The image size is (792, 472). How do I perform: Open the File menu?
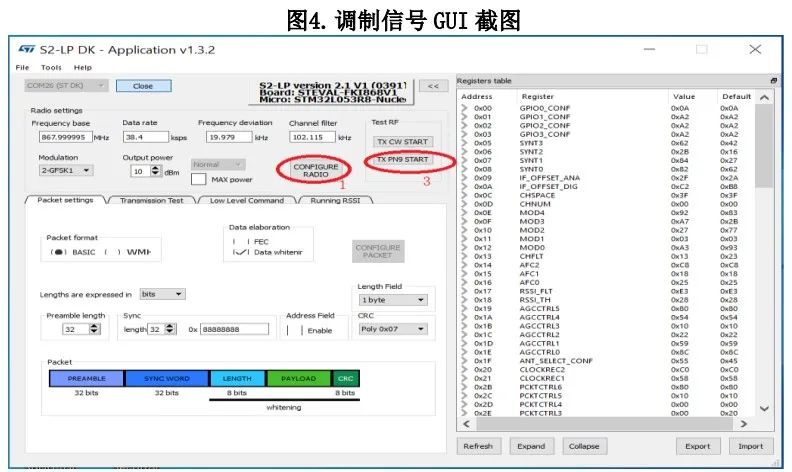coord(22,67)
